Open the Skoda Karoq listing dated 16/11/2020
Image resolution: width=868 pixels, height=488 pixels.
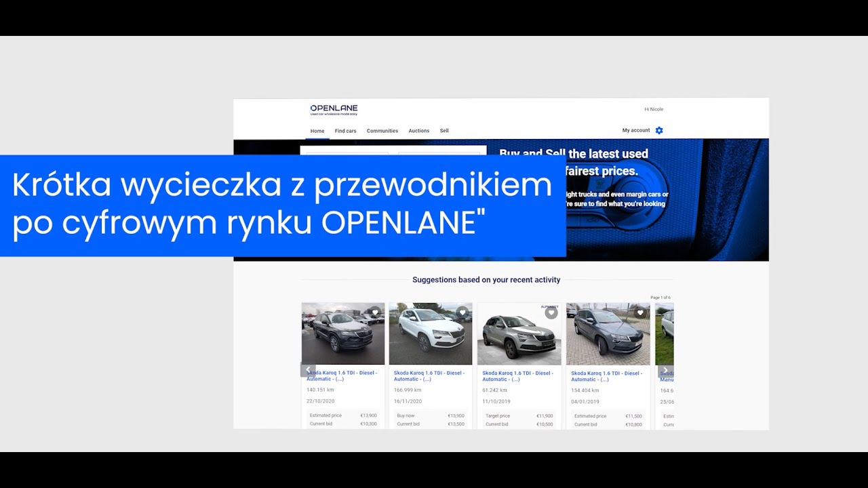pos(429,376)
